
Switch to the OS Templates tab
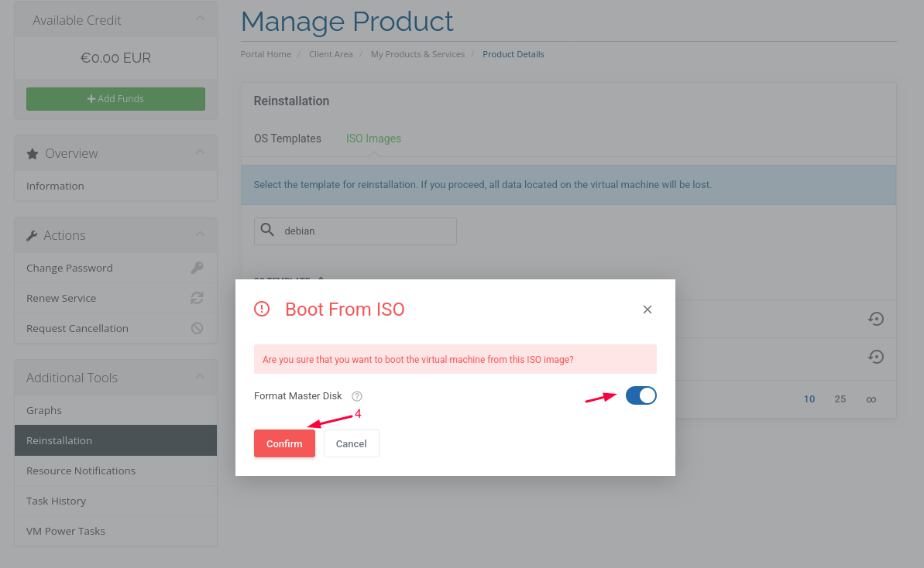[x=287, y=139]
